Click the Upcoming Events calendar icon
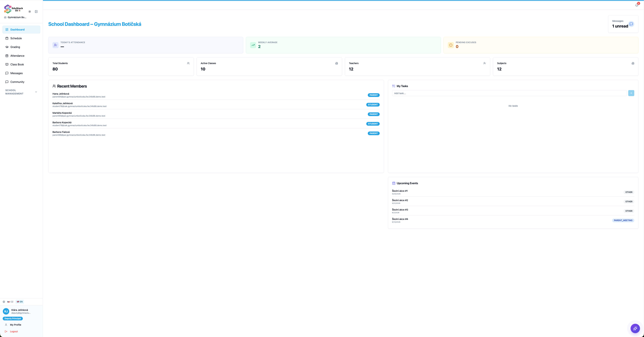Image resolution: width=644 pixels, height=337 pixels. point(394,183)
